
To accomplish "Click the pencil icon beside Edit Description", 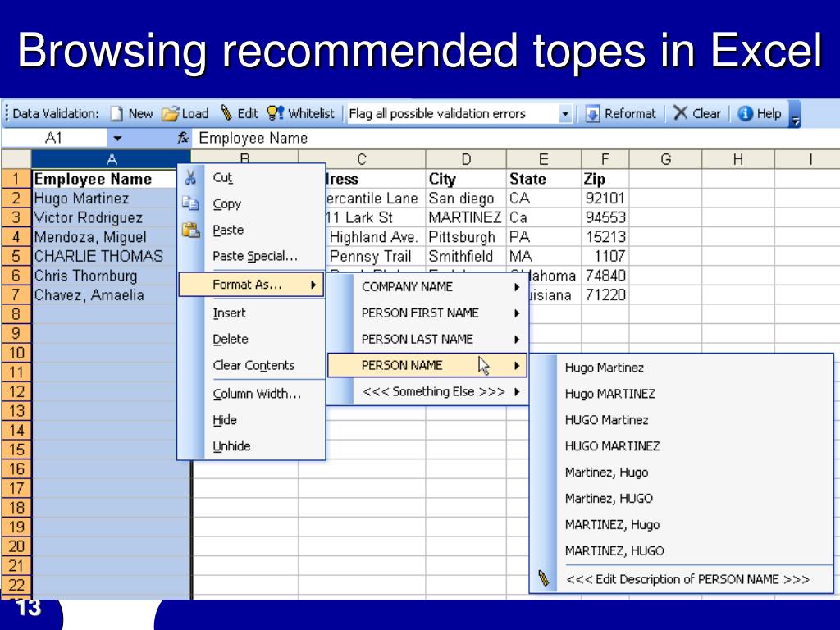I will [x=543, y=578].
